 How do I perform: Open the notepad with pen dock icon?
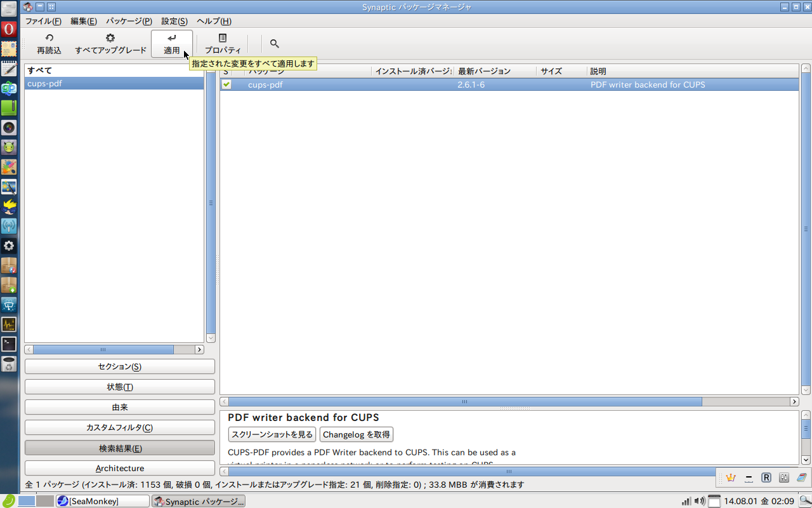click(x=8, y=69)
